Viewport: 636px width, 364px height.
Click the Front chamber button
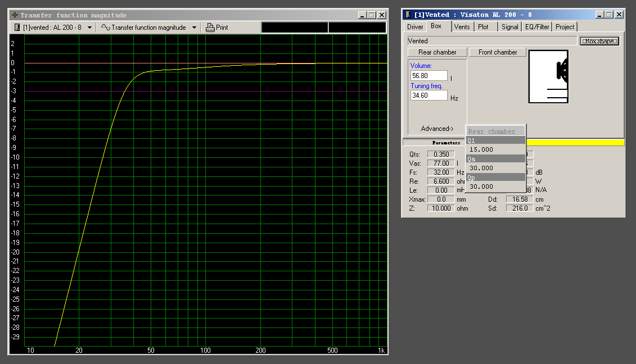coord(498,52)
